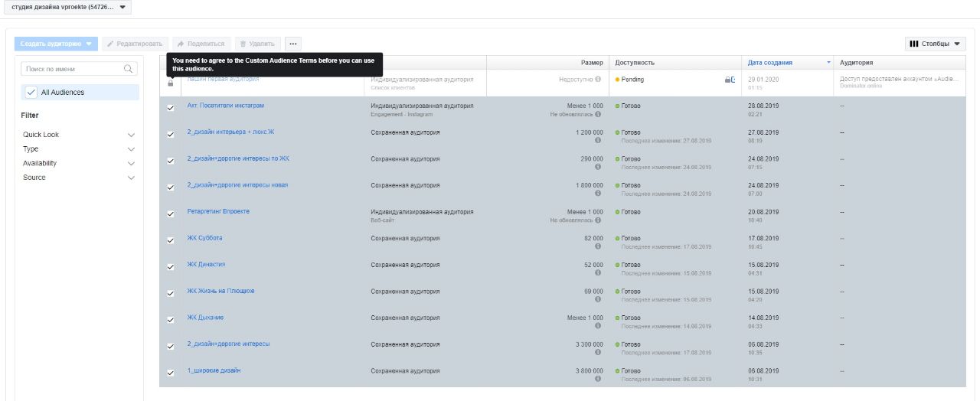
Task: Open the Акт. Посетители инстаграм audience link
Action: (x=226, y=106)
